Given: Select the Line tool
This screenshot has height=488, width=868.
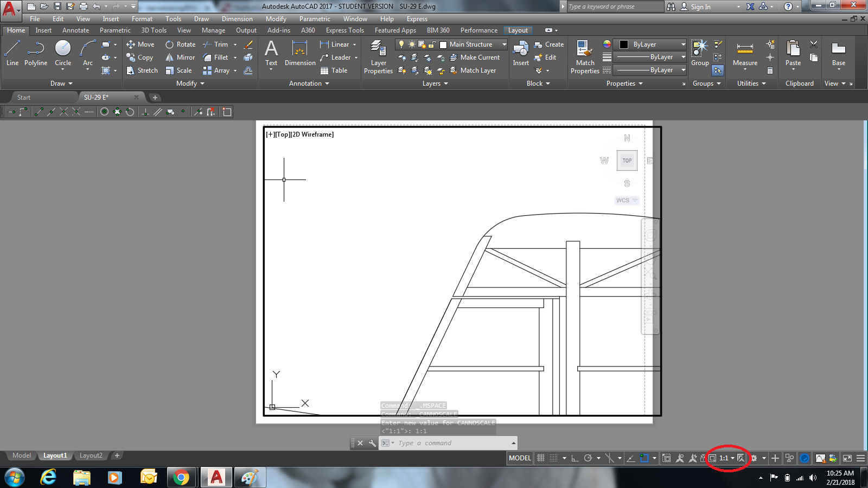Looking at the screenshot, I should [x=12, y=53].
